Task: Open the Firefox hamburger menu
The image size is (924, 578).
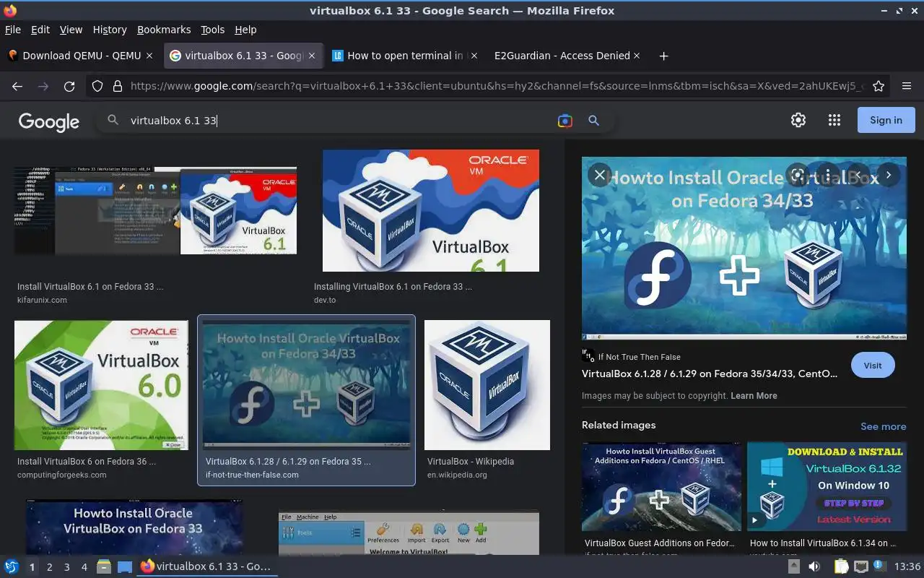Action: 907,86
